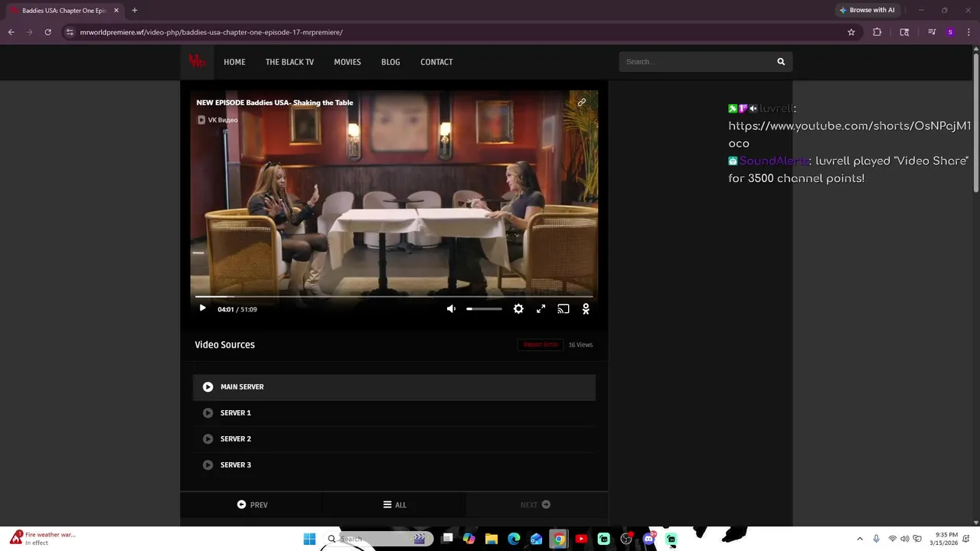
Task: Reload the page
Action: coord(47,32)
